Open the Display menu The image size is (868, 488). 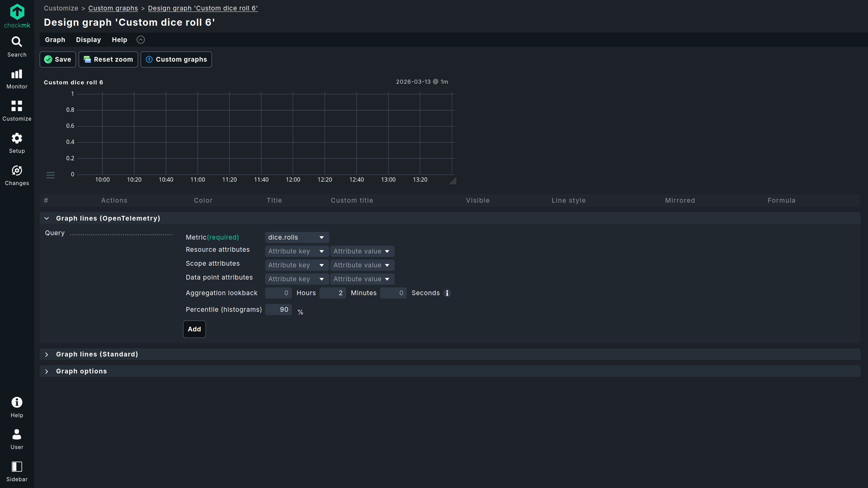pyautogui.click(x=88, y=40)
